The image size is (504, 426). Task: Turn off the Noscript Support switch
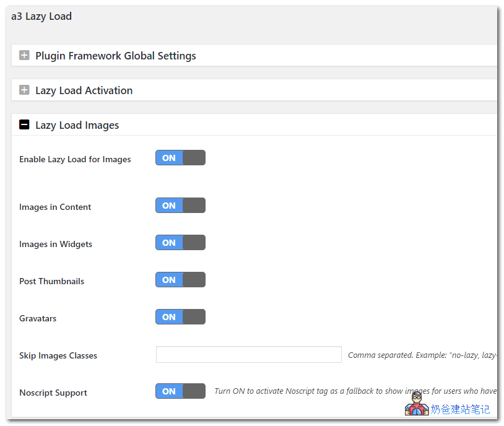[x=180, y=391]
